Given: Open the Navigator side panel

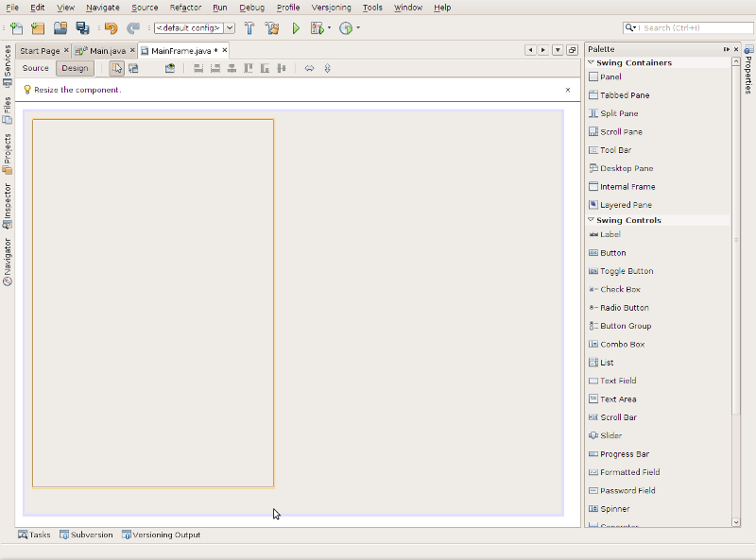Looking at the screenshot, I should click(8, 262).
